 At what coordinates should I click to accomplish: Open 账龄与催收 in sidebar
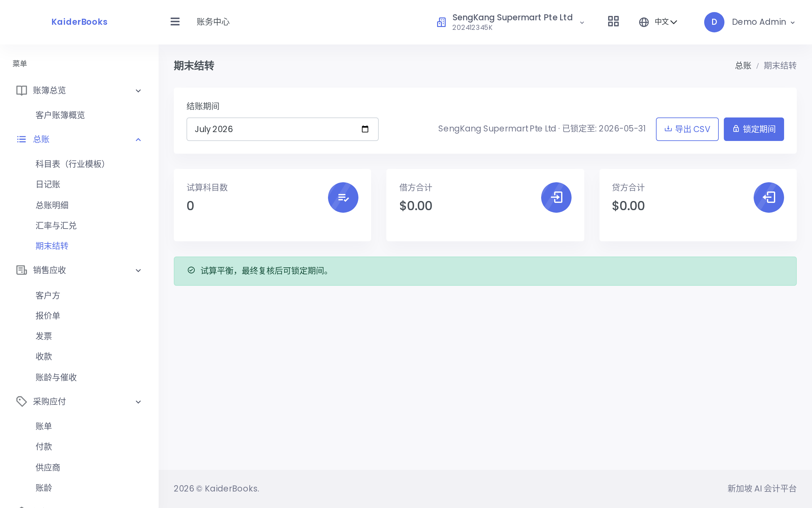(56, 377)
